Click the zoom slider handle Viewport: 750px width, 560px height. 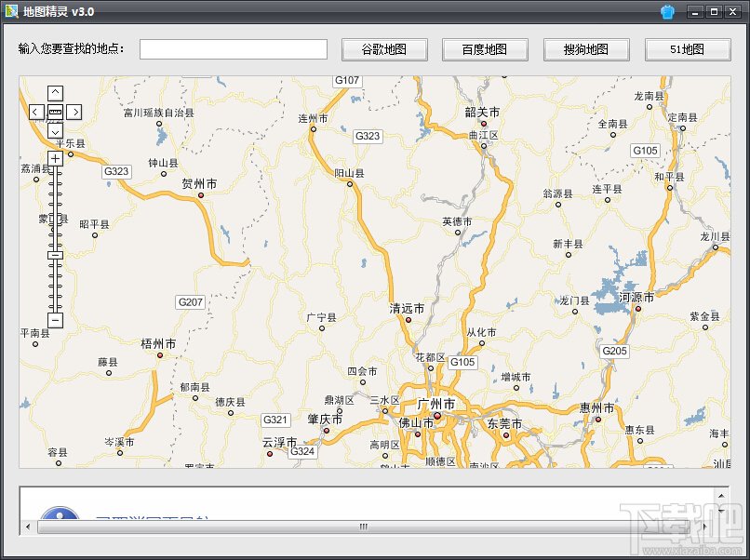(x=56, y=256)
